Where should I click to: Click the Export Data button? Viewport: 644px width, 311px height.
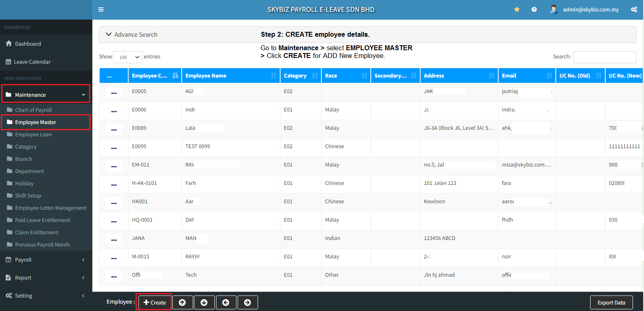point(611,302)
